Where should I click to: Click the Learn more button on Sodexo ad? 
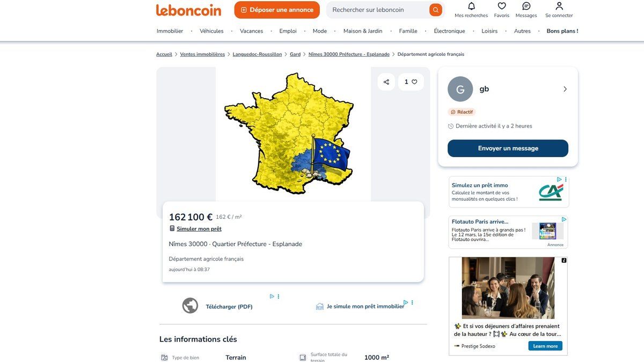[545, 345]
